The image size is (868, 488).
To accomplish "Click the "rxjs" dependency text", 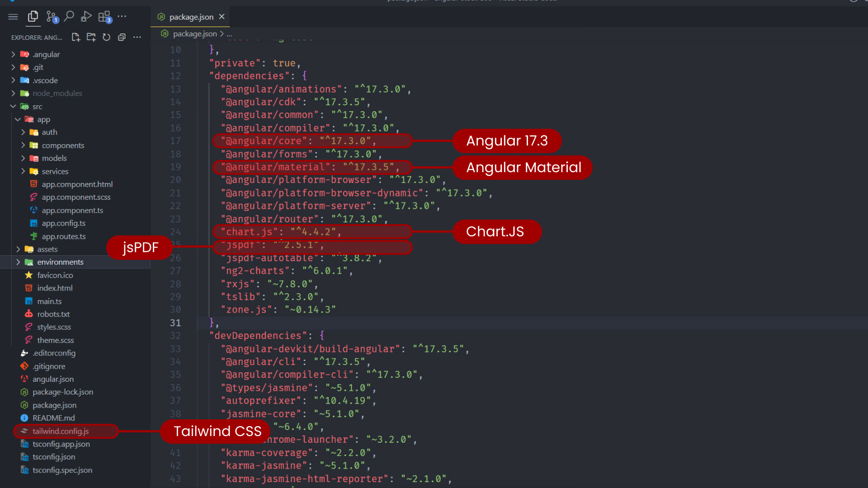I will [x=238, y=284].
